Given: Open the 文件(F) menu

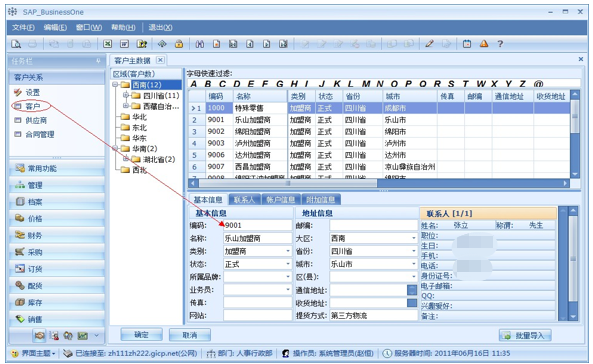Looking at the screenshot, I should (x=23, y=28).
